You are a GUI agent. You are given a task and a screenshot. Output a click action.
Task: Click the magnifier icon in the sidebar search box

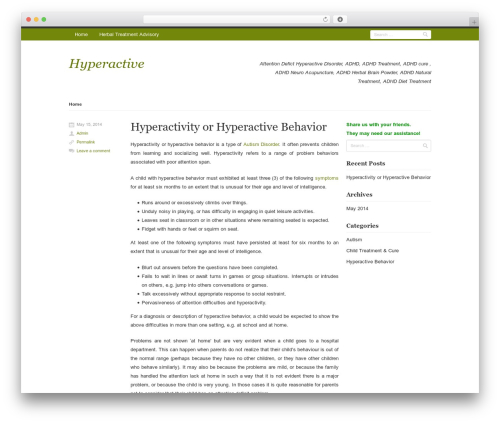425,146
